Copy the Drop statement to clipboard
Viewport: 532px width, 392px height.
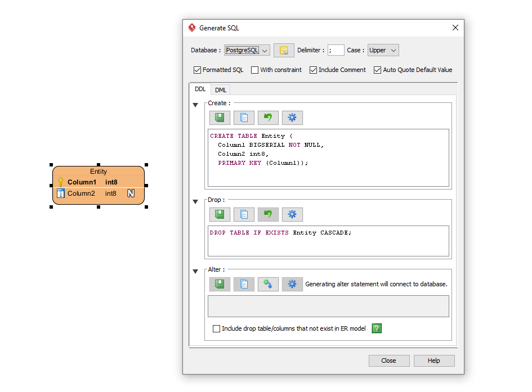(x=244, y=214)
